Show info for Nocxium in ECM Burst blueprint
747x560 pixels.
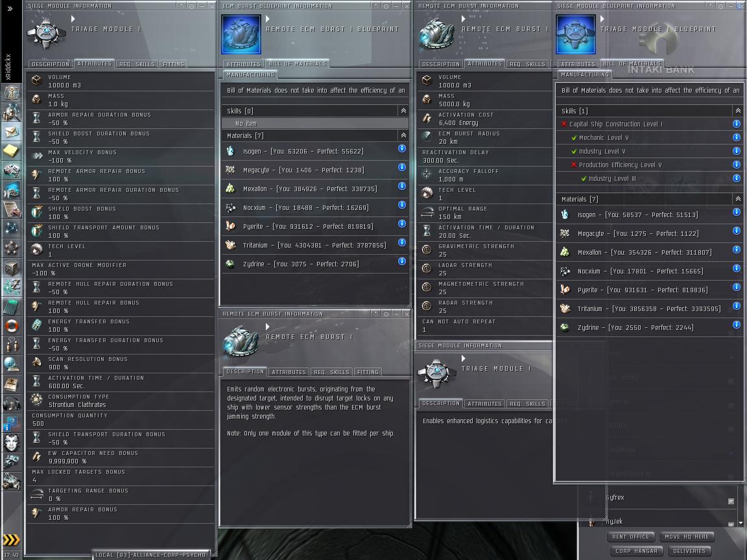(402, 205)
